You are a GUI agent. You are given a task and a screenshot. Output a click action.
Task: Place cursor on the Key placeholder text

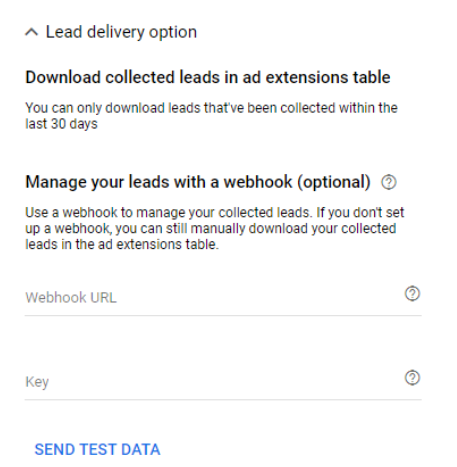coord(37,382)
